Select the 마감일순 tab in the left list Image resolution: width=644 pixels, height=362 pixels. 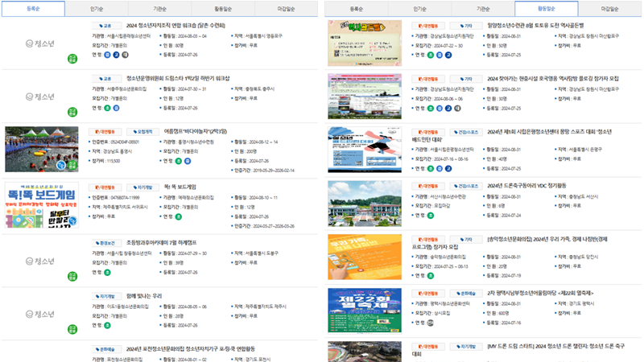pyautogui.click(x=287, y=9)
